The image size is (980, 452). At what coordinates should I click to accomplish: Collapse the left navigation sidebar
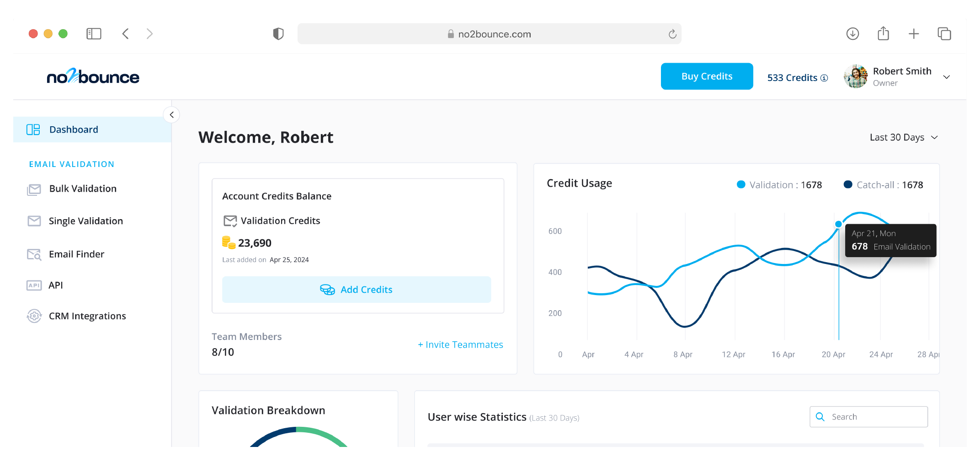click(171, 115)
